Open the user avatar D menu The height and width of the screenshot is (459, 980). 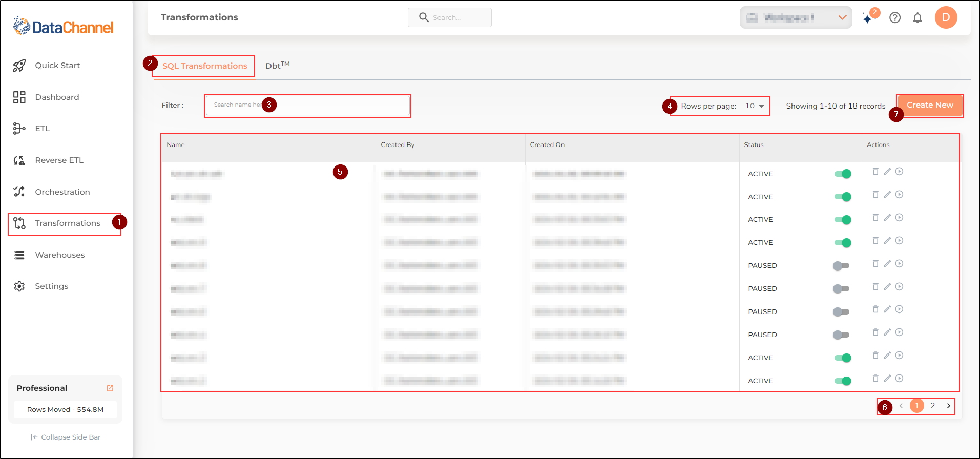point(946,17)
